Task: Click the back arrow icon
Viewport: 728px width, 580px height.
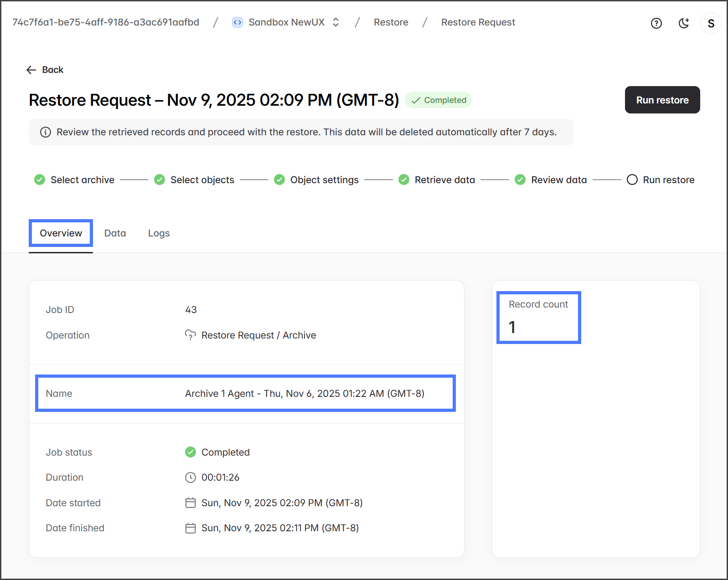Action: click(31, 70)
